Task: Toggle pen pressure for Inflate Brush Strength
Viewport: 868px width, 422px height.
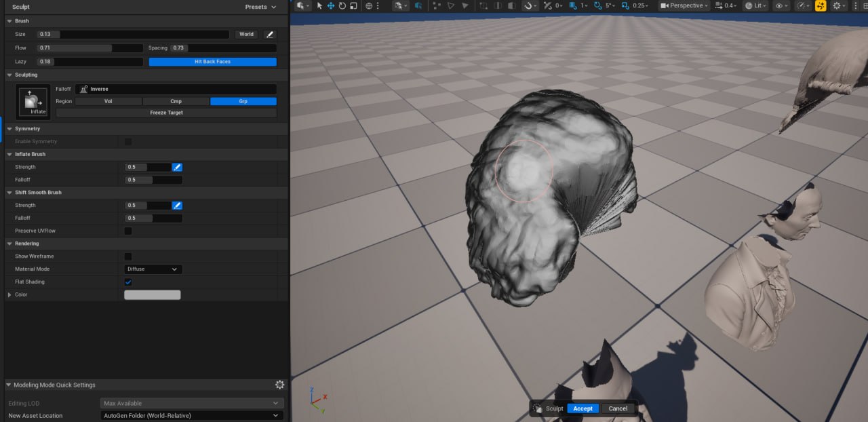Action: pos(177,167)
